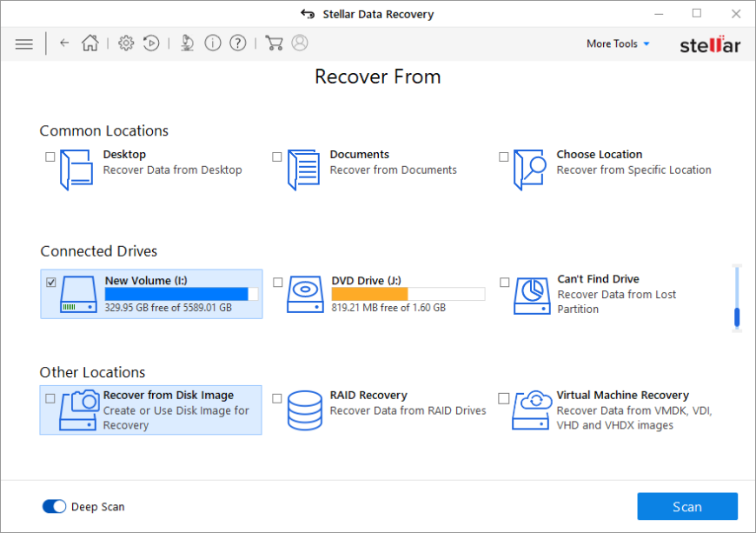Check the DVD Drive (J:) checkbox
Viewport: 756px width, 533px height.
coord(278,283)
